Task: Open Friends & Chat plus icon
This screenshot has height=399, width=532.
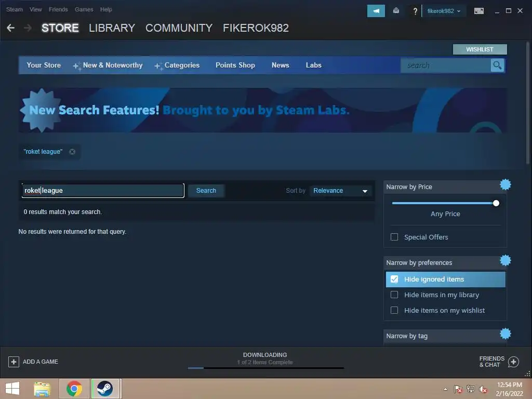Action: point(513,362)
